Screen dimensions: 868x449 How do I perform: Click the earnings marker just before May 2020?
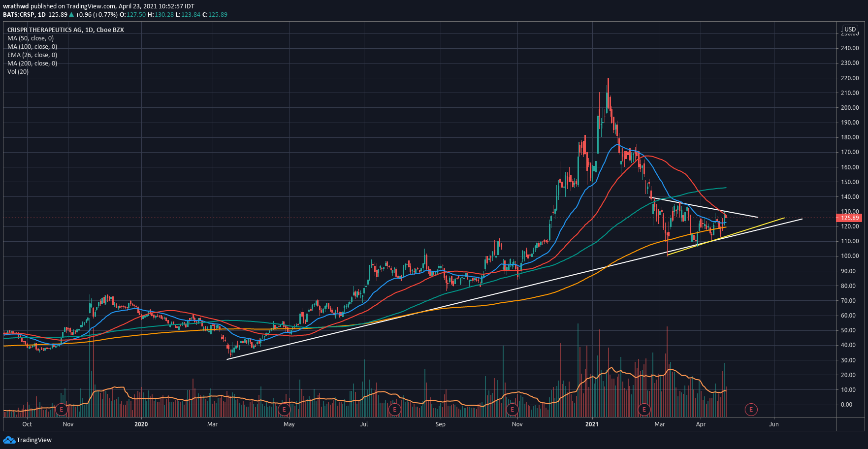click(x=284, y=409)
